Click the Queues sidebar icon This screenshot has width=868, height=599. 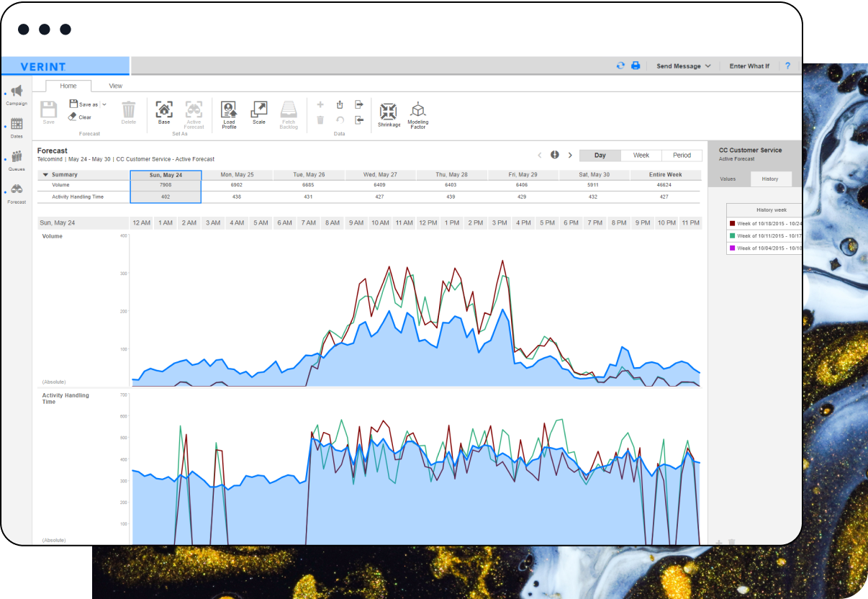click(17, 158)
